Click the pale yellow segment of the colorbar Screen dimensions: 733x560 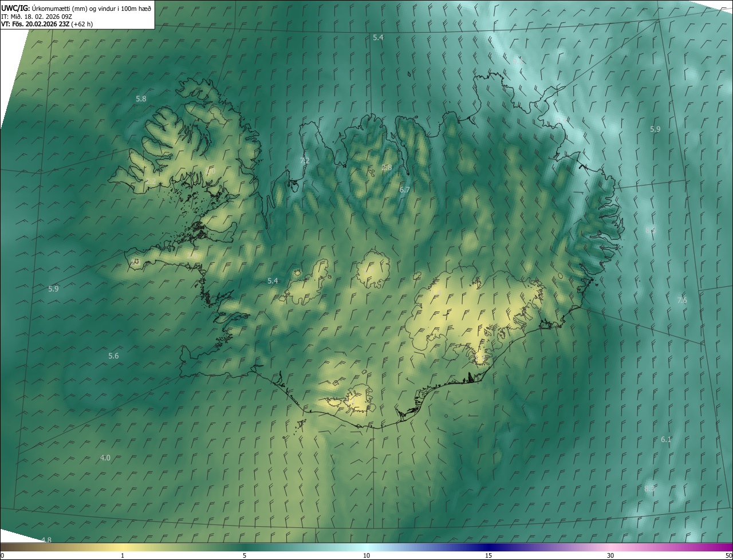[x=123, y=547]
